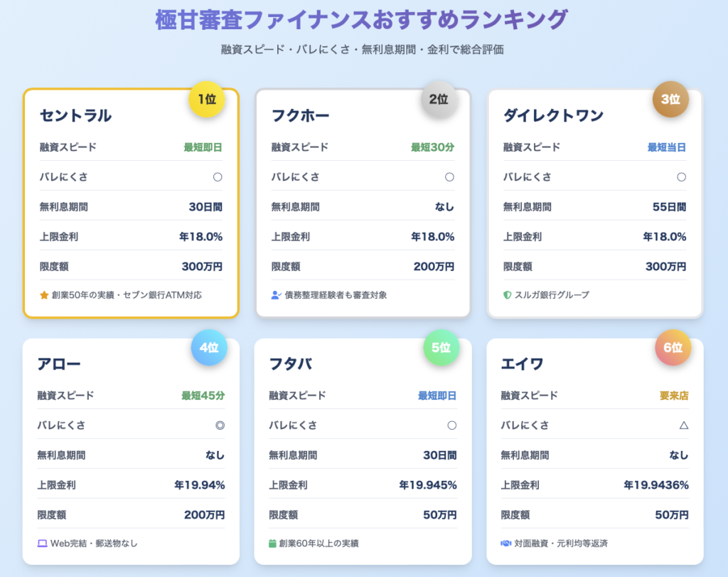Select the bronze 3位 rank badge

[x=670, y=100]
